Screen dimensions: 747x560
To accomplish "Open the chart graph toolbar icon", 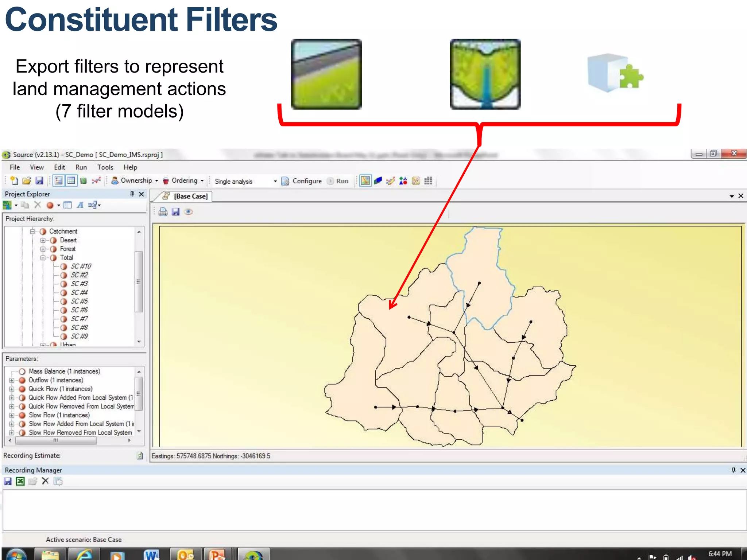I will pos(96,180).
